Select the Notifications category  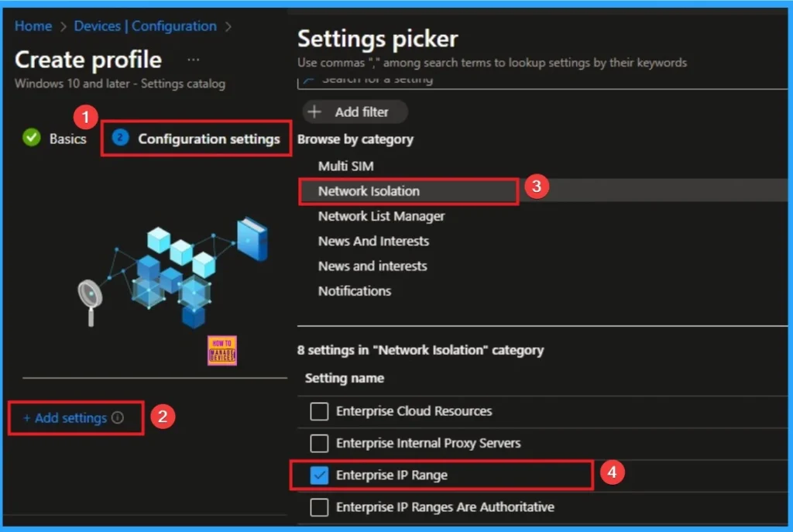click(x=355, y=290)
